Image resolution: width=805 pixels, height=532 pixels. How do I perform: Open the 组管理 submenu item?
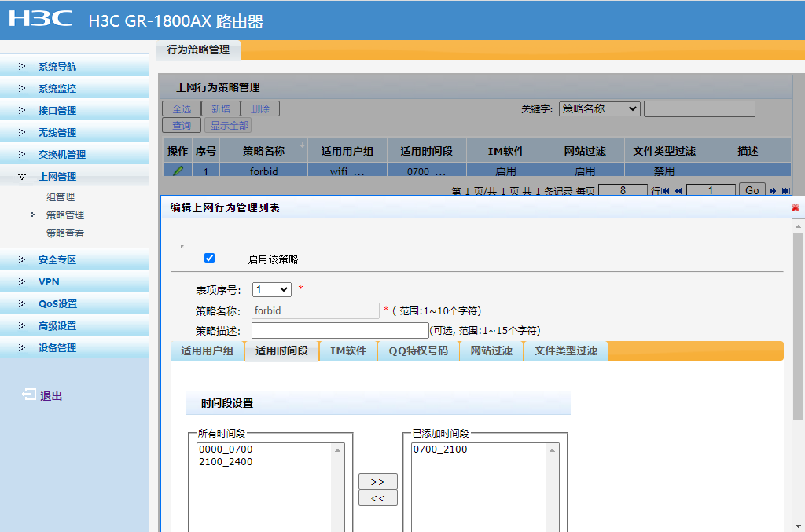click(x=61, y=197)
